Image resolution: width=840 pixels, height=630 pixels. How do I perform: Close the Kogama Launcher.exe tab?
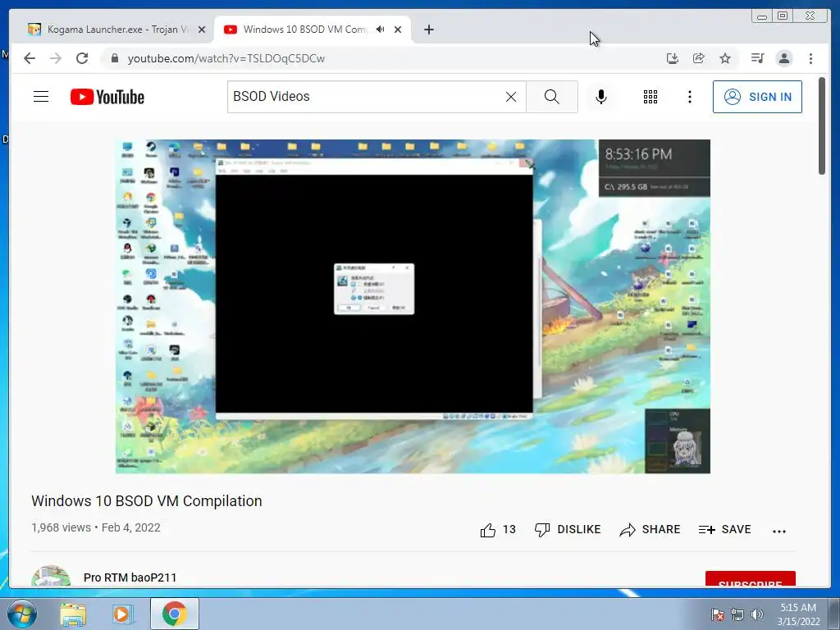(202, 30)
